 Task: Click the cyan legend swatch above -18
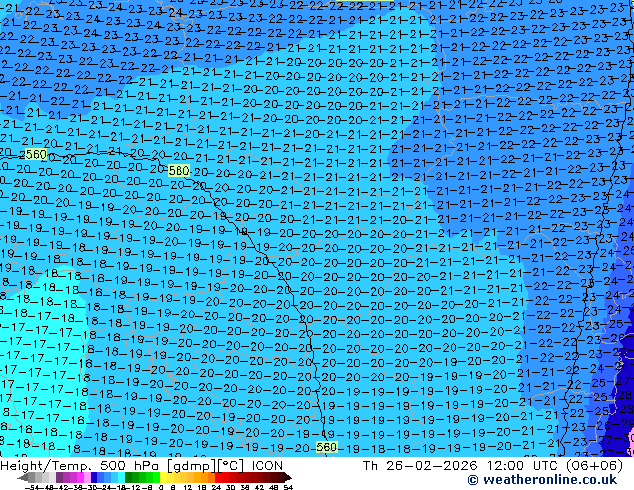122,478
